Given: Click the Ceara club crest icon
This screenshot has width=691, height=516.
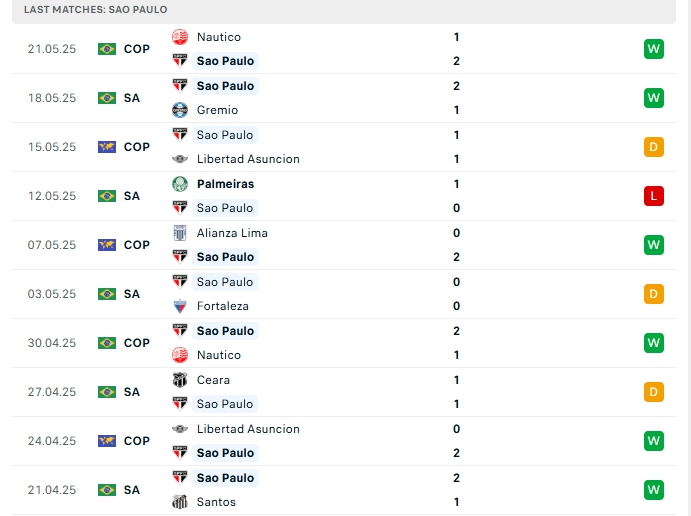Looking at the screenshot, I should coord(180,380).
